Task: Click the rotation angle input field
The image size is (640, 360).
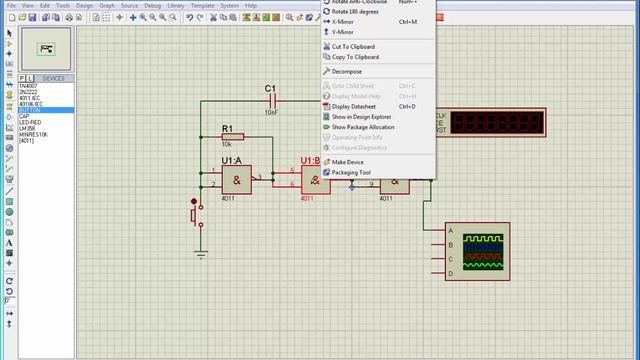Action: pos(10,301)
